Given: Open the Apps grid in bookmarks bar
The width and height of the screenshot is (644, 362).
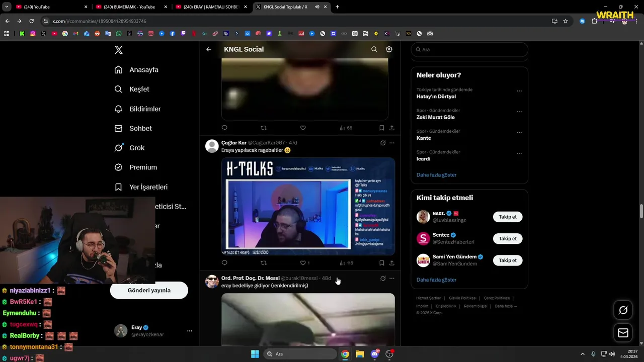Looking at the screenshot, I should coord(7,34).
